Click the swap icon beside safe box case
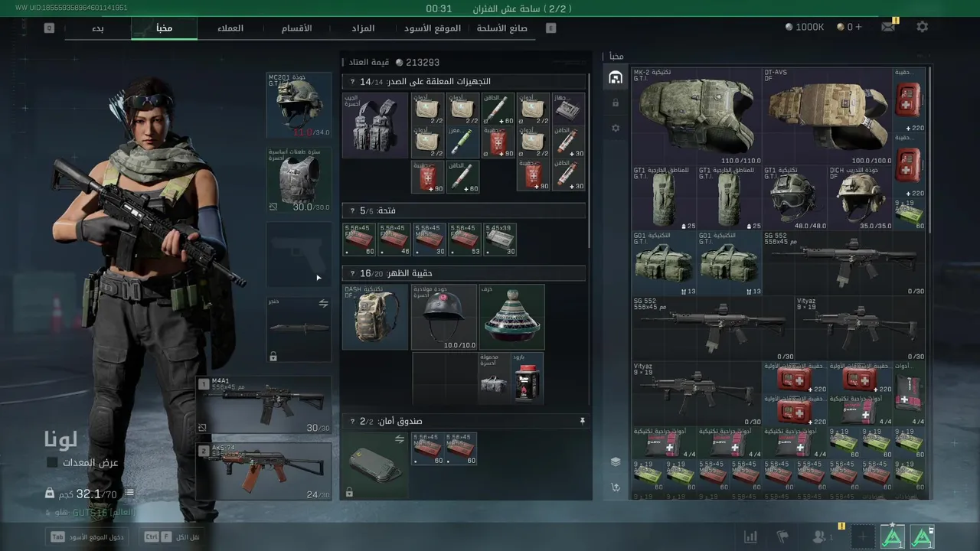Viewport: 980px width, 551px height. (x=399, y=439)
